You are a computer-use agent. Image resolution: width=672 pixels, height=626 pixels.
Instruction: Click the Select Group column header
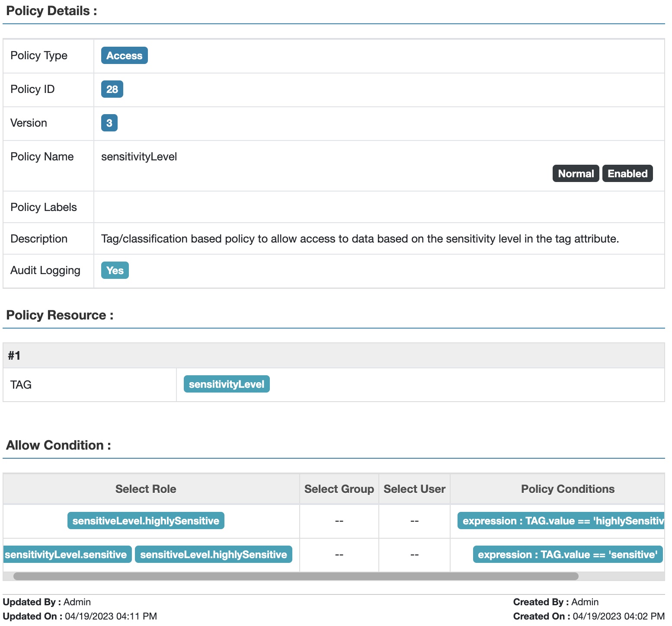pyautogui.click(x=339, y=489)
